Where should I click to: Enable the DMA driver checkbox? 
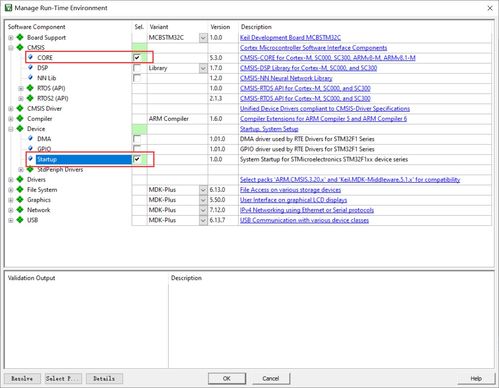click(137, 139)
